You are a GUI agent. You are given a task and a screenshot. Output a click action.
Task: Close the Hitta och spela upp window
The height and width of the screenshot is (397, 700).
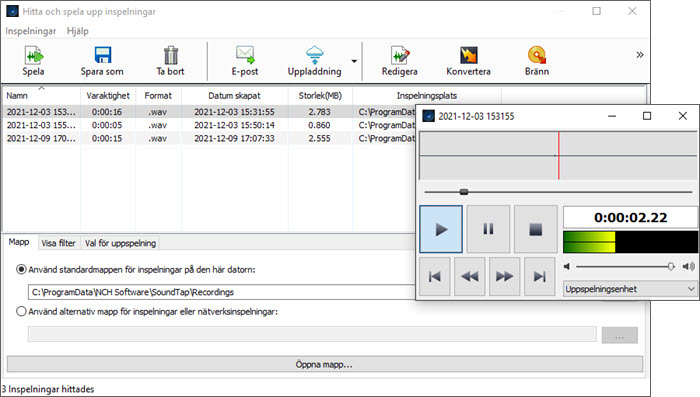coord(632,11)
